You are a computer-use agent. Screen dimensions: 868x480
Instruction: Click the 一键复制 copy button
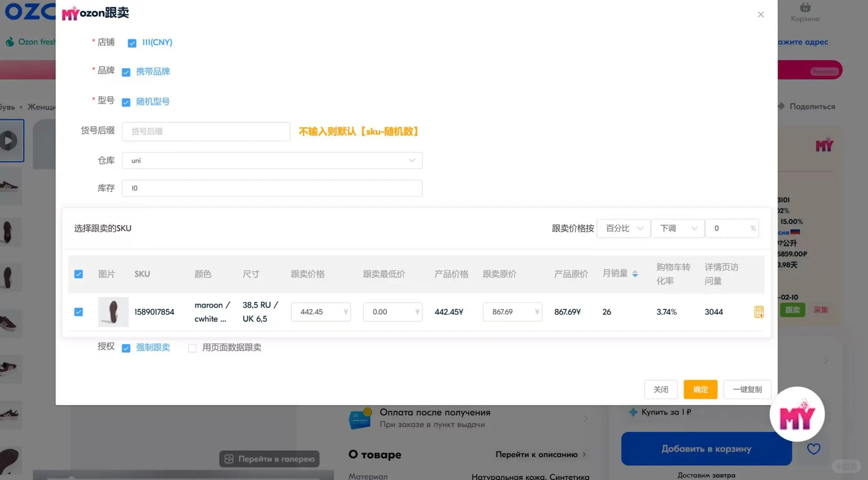pos(747,389)
